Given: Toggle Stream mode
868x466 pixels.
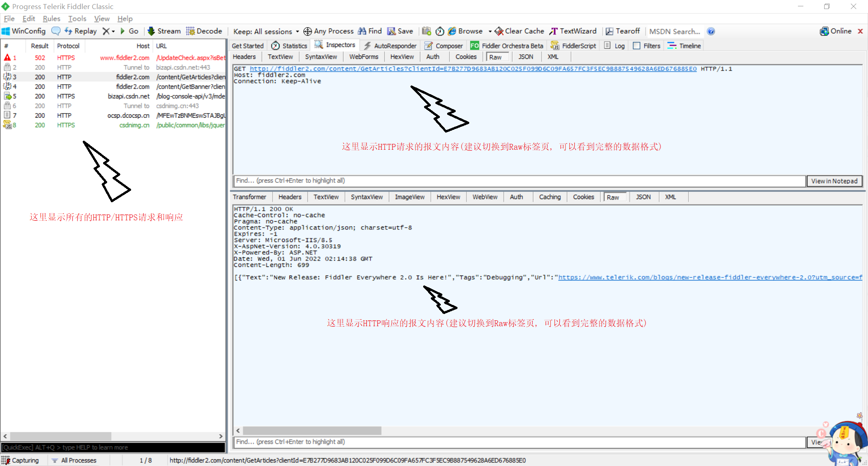Looking at the screenshot, I should (164, 31).
